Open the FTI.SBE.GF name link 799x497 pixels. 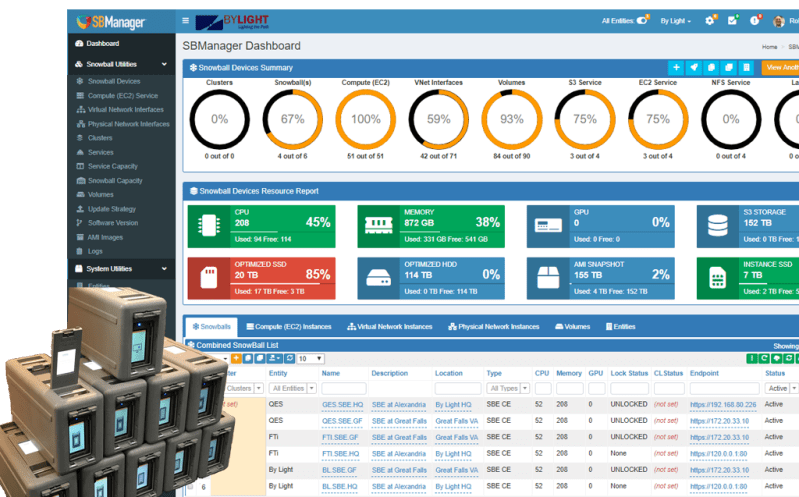coord(340,437)
